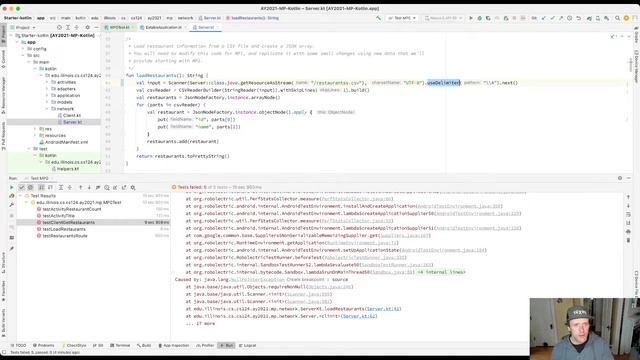Screen dimensions: 640x360
Task: Switch to the MP0Test.kt editor tab
Action: tap(119, 27)
